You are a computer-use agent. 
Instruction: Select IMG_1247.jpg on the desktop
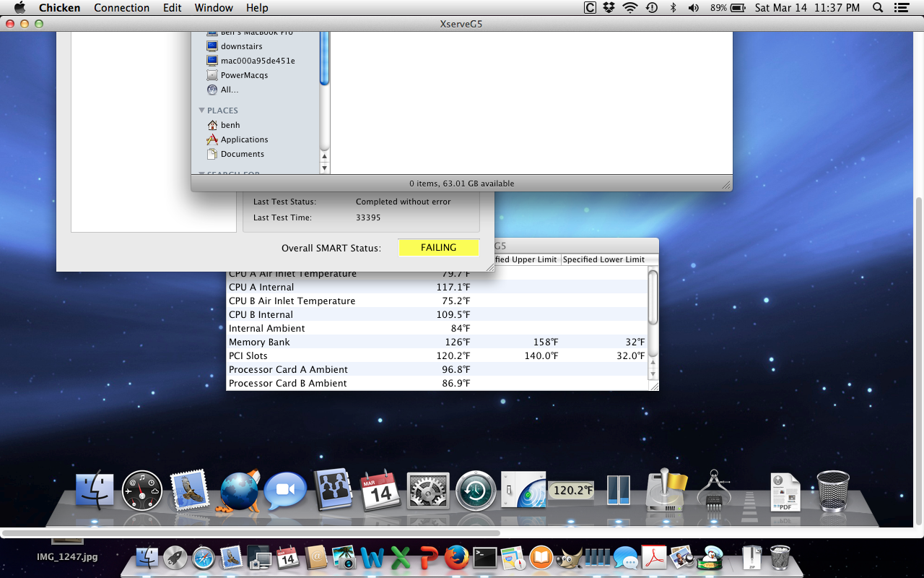pos(67,557)
